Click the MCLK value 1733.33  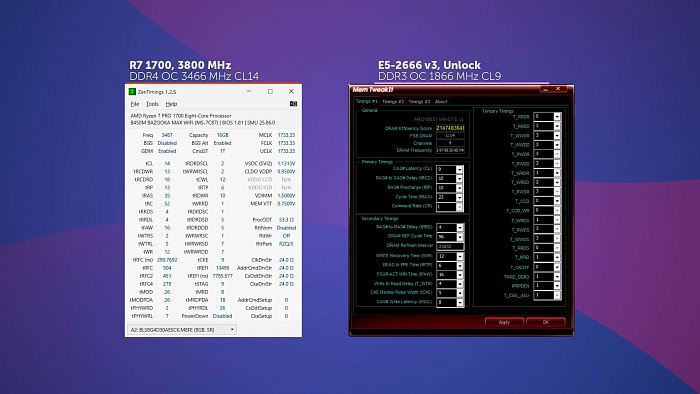click(x=286, y=135)
